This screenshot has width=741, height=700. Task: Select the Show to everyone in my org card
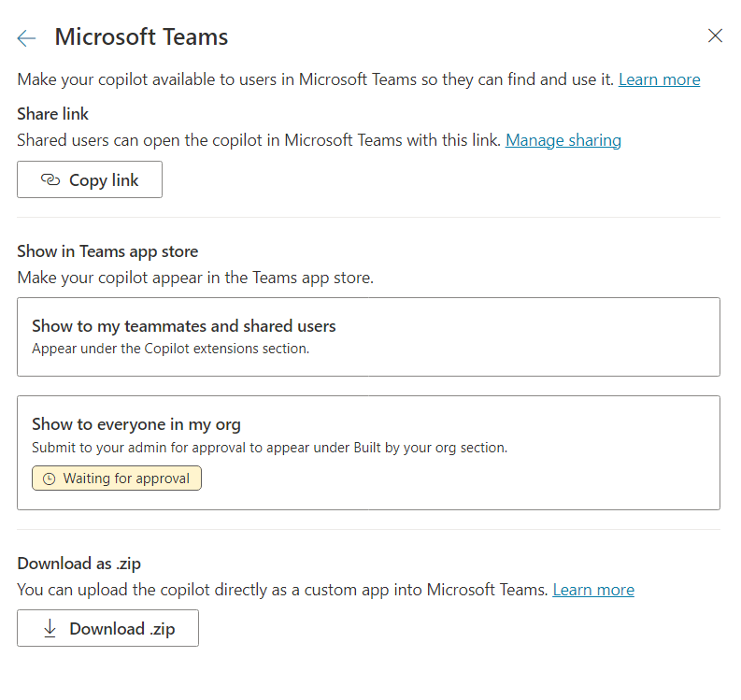(x=368, y=452)
